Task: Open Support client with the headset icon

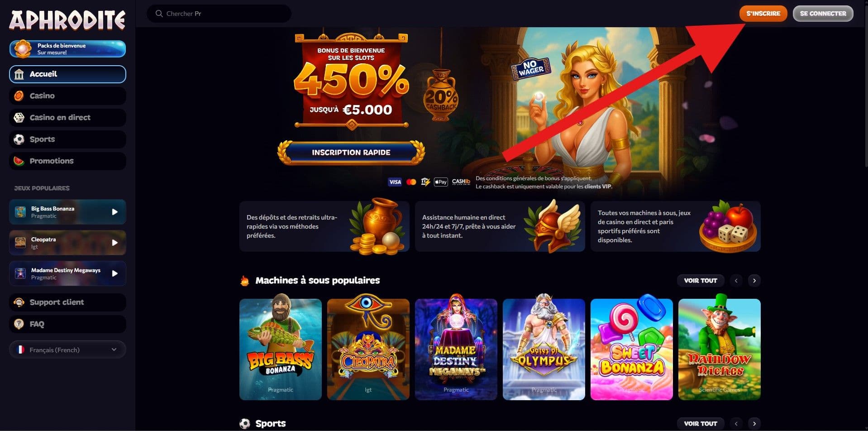Action: click(67, 302)
